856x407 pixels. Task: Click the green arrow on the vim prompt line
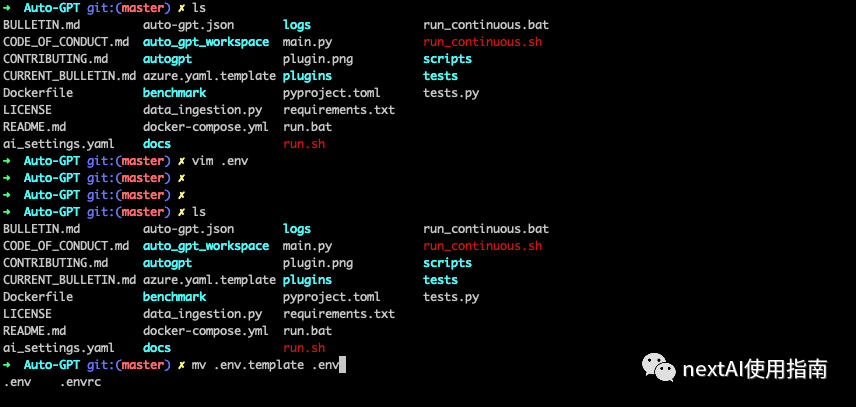(8, 161)
